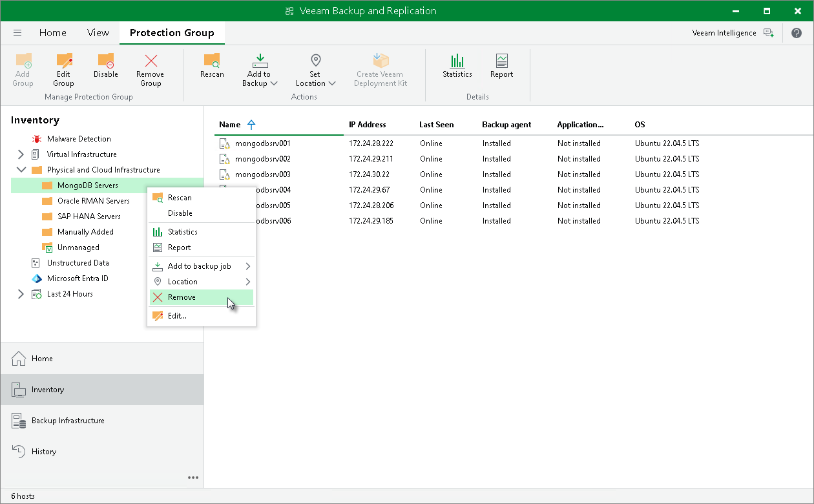
Task: Switch to the Home ribbon tab
Action: [53, 33]
